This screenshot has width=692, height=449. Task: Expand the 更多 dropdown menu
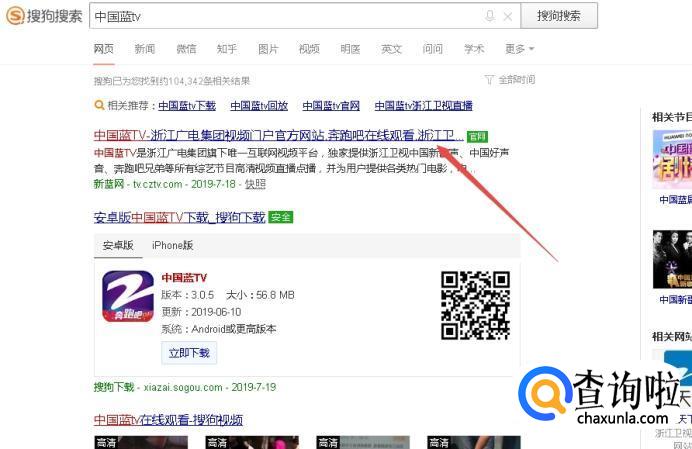(x=519, y=49)
